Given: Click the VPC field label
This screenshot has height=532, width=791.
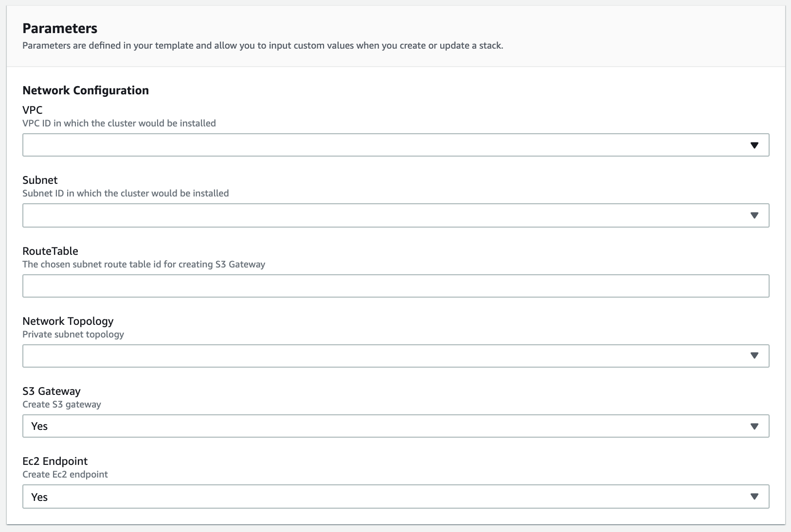Looking at the screenshot, I should 33,110.
